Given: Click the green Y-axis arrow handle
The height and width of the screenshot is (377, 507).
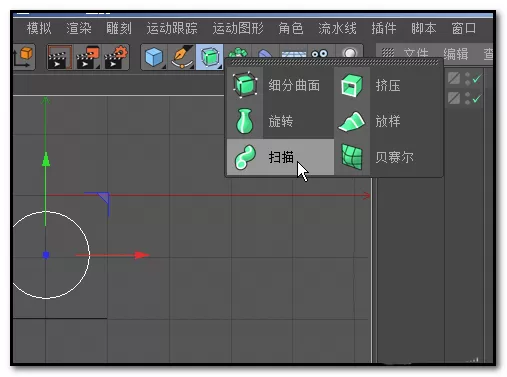Looking at the screenshot, I should coord(46,159).
